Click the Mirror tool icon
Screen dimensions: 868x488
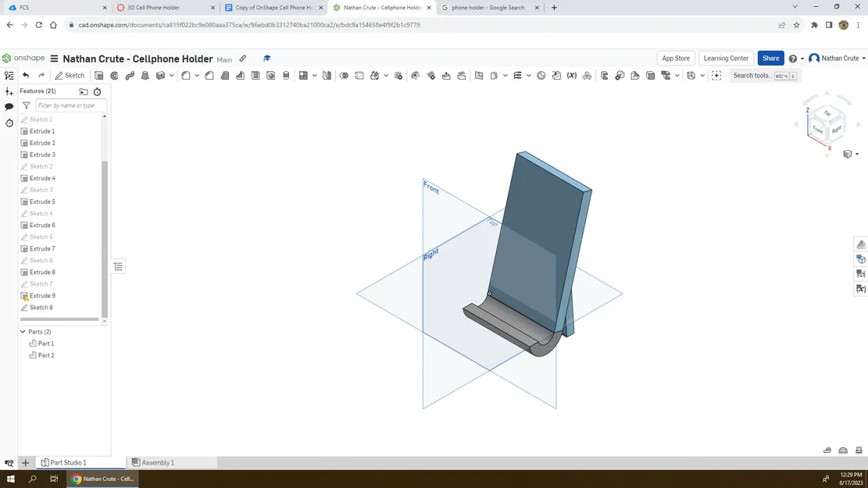(x=327, y=75)
